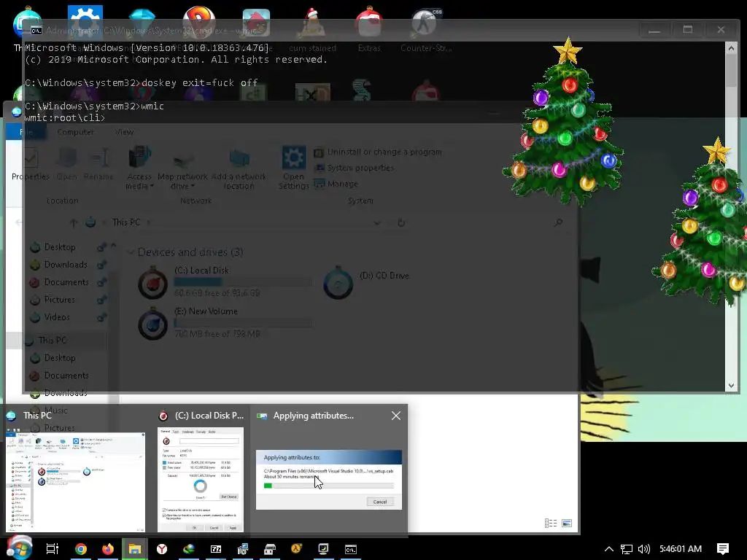Show hidden system tray icons
The height and width of the screenshot is (560, 747).
608,549
